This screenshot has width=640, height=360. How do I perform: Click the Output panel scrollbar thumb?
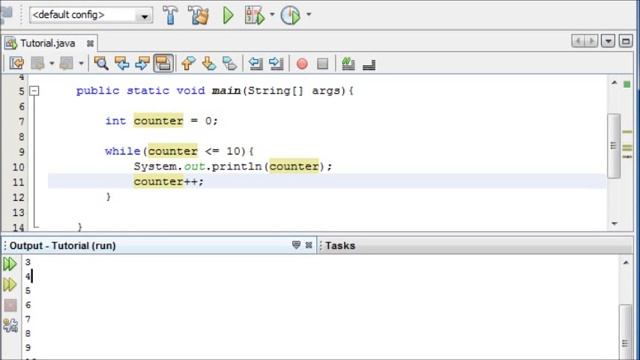(x=626, y=332)
